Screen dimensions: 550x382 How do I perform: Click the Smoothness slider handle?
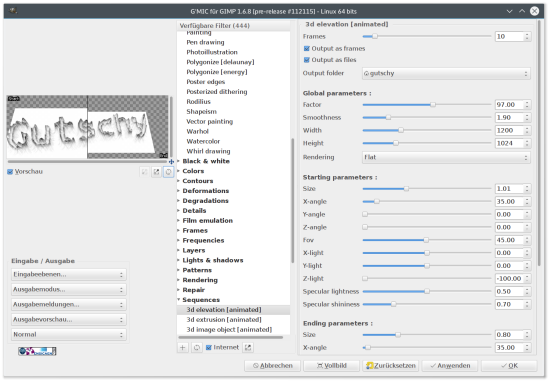(388, 118)
